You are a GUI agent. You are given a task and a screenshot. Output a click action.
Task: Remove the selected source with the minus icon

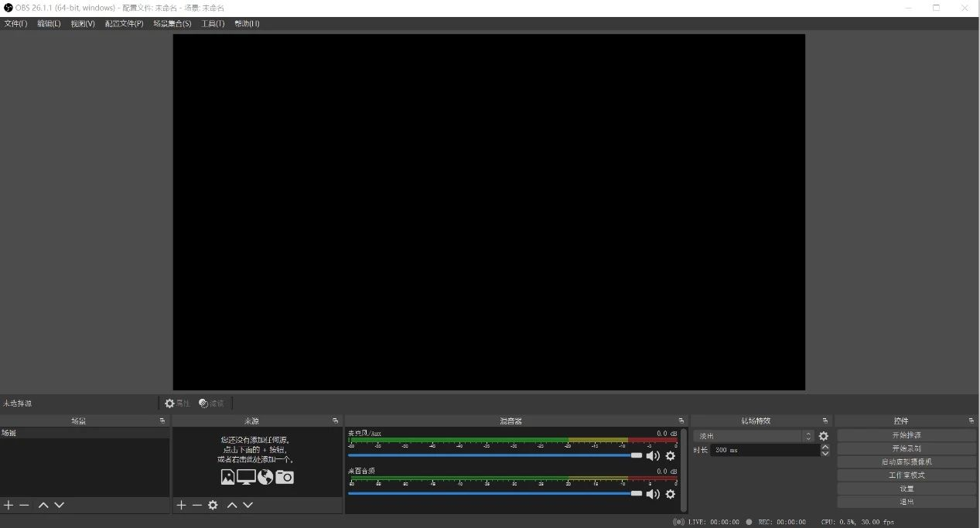pos(196,505)
